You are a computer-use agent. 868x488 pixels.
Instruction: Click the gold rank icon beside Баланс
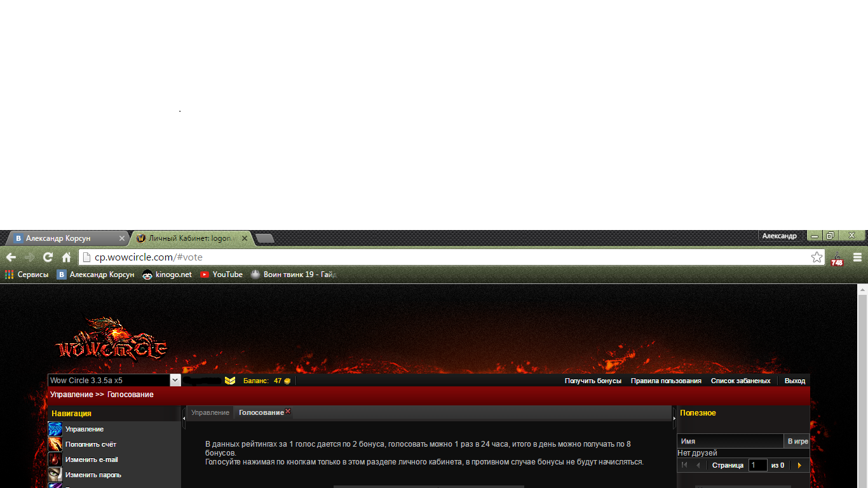[x=230, y=381]
